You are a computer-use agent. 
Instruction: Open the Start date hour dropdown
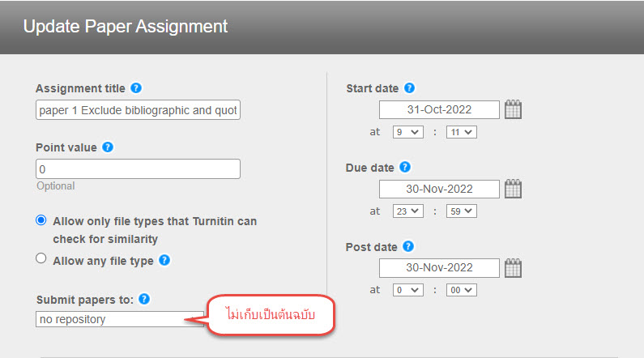[x=408, y=131]
